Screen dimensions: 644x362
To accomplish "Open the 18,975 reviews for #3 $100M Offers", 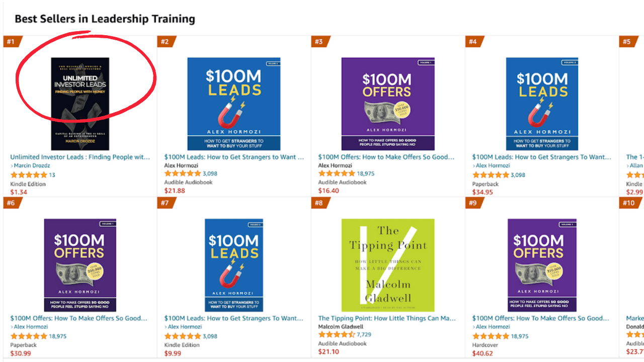I will coord(365,174).
